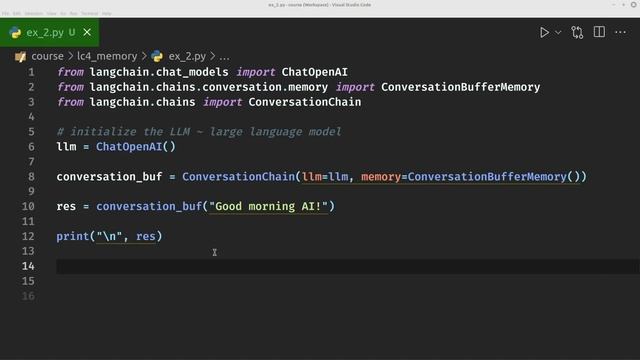The width and height of the screenshot is (640, 360).
Task: Run the Python file with play button
Action: (544, 32)
